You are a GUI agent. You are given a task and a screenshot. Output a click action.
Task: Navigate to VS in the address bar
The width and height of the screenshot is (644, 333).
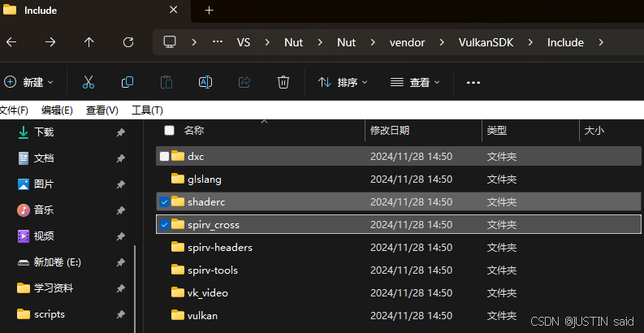pyautogui.click(x=244, y=42)
